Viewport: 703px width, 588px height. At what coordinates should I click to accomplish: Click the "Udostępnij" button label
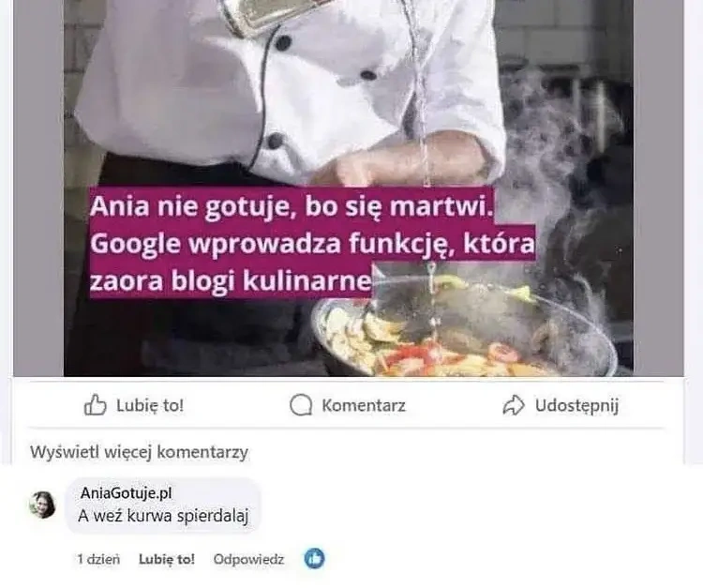pos(577,406)
